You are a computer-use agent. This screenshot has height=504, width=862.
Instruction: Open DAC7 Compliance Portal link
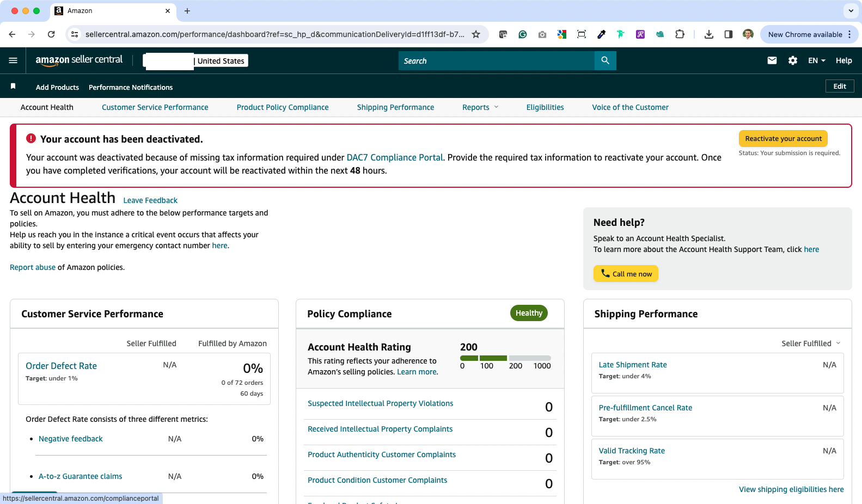click(395, 157)
